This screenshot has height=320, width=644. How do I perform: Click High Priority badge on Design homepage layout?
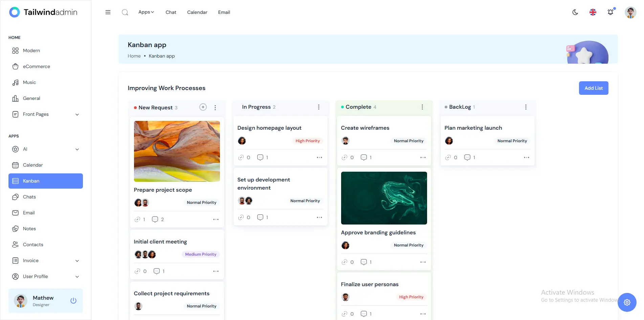click(308, 141)
